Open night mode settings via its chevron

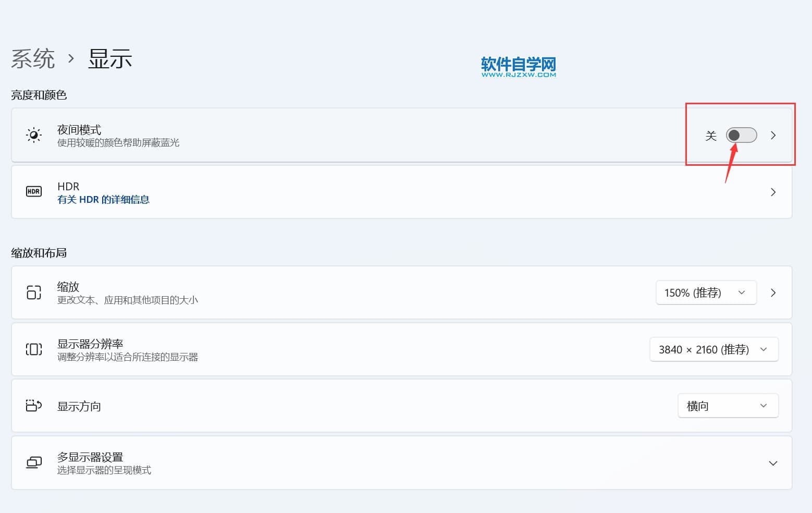point(773,136)
